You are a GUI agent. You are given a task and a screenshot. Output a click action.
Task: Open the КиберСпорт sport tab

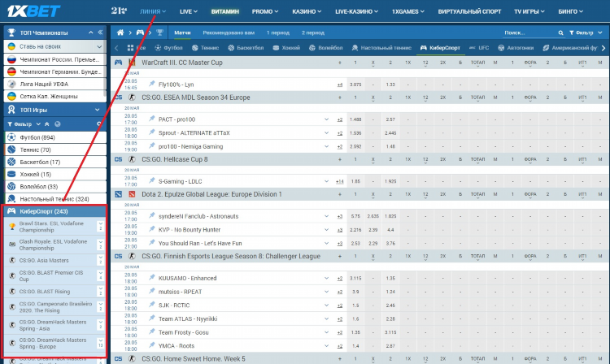tap(440, 48)
